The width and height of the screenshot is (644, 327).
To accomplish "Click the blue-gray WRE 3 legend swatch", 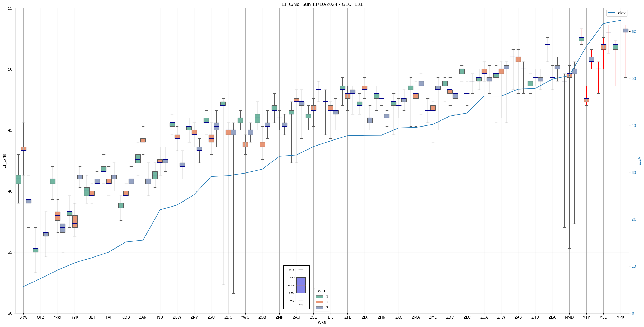I will coord(319,308).
